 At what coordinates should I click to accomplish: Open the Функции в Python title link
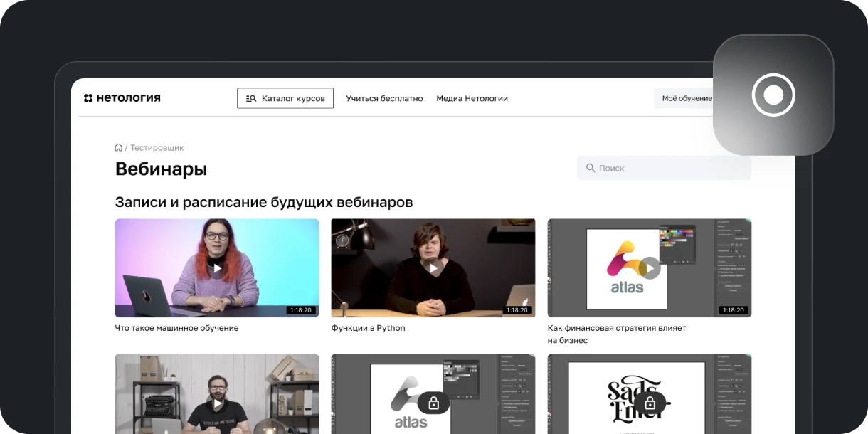pos(368,328)
